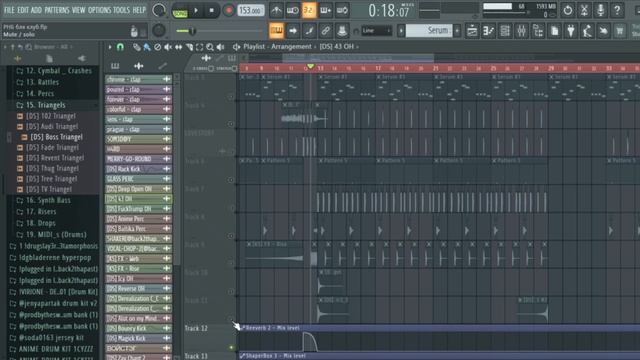Click the Stop button in transport
This screenshot has width=640, height=360.
click(211, 11)
